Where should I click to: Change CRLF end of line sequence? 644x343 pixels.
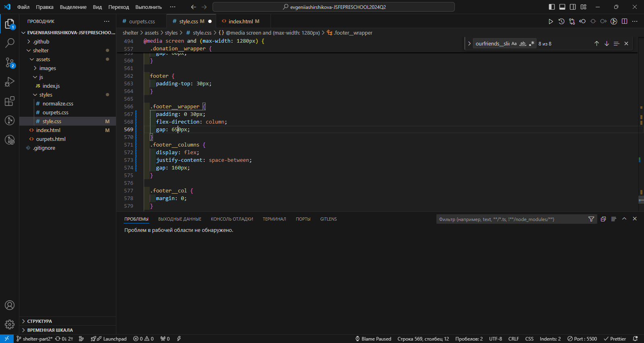click(x=514, y=339)
